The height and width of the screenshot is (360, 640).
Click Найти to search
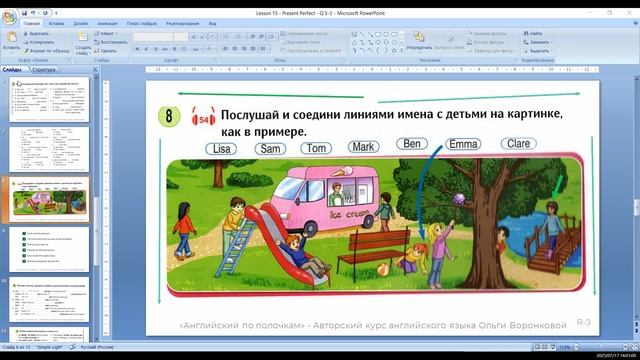[x=534, y=33]
